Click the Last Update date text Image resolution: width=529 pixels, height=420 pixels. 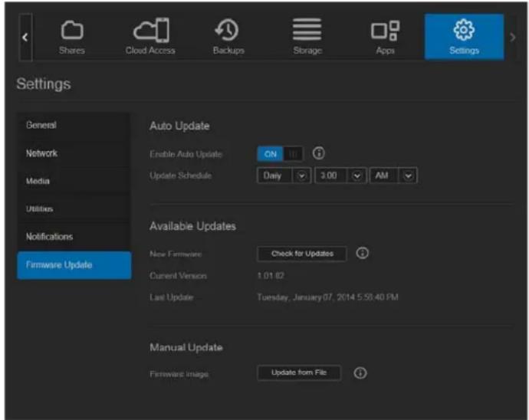[x=327, y=297]
